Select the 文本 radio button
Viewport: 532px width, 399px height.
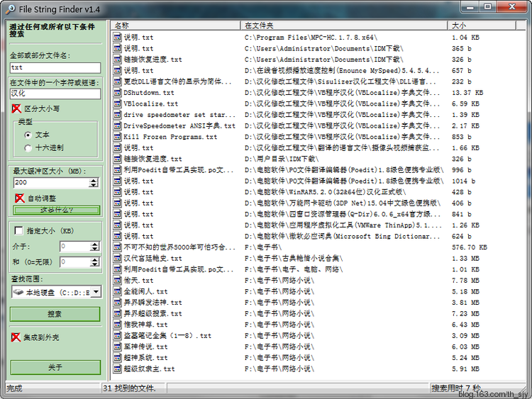pos(28,135)
